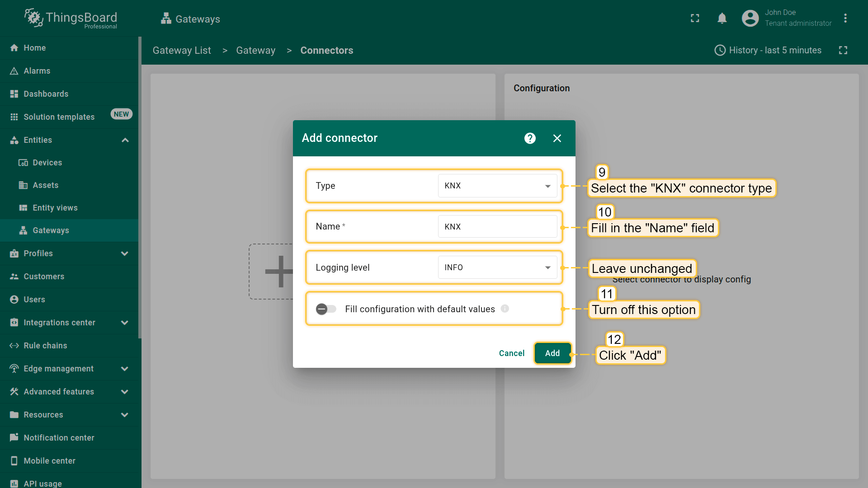Click the info icon beside default values
868x488 pixels.
[505, 309]
